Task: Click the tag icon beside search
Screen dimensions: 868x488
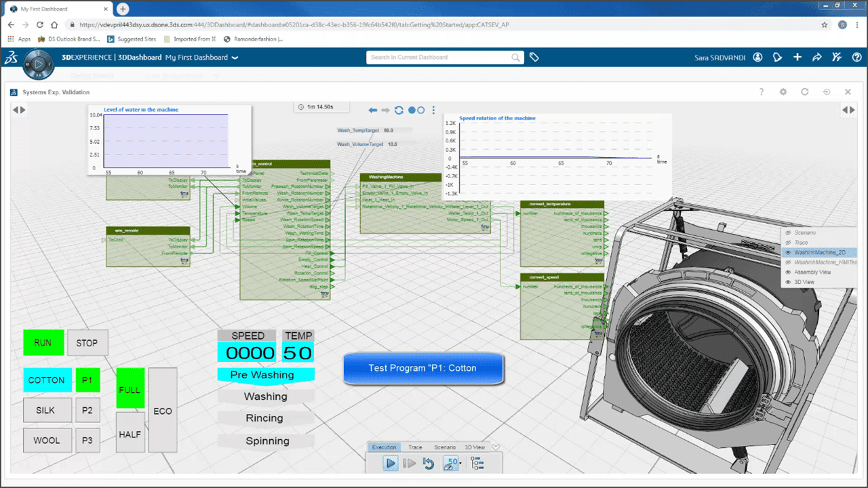Action: tap(534, 58)
